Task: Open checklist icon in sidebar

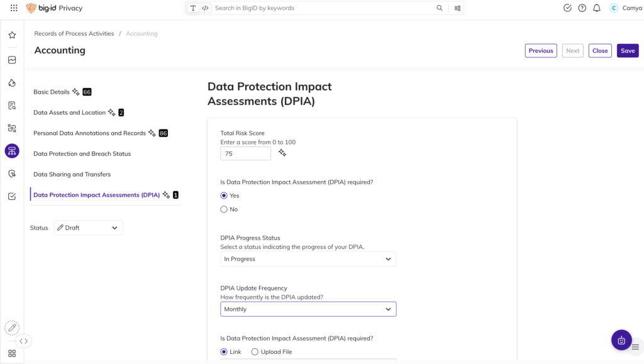Action: (x=12, y=196)
